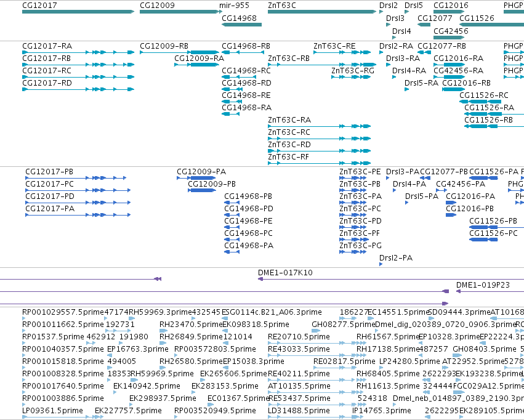Click transcript Drsl2-RA label
Image resolution: width=524 pixels, height=420 pixels.
pos(396,46)
